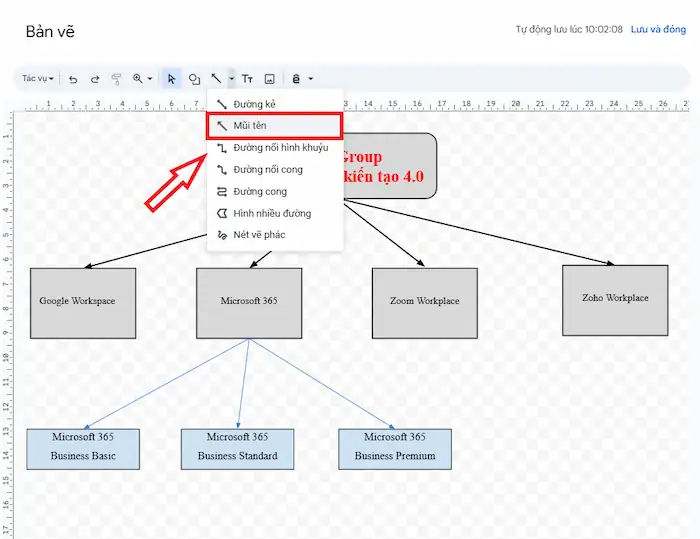Collapse the line type dropdown arrow
Screen dimensions: 700x539
coord(231,79)
